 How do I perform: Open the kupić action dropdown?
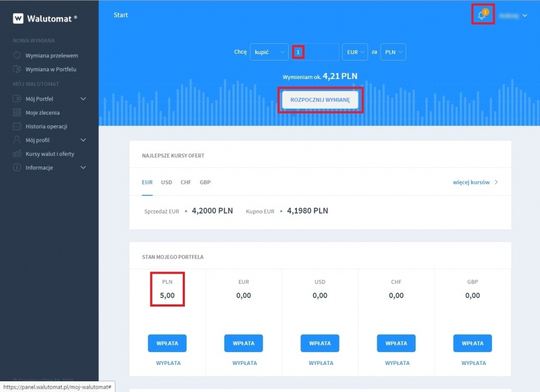(269, 52)
